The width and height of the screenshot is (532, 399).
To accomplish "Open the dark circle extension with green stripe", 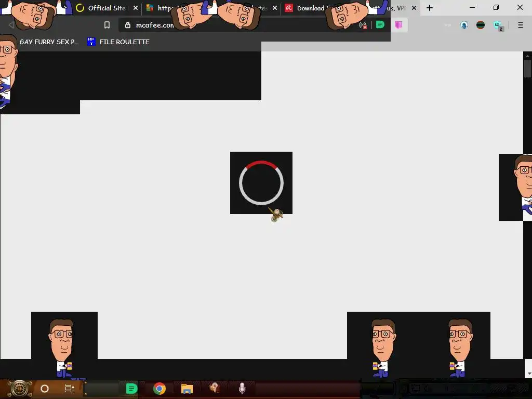I will (x=481, y=25).
